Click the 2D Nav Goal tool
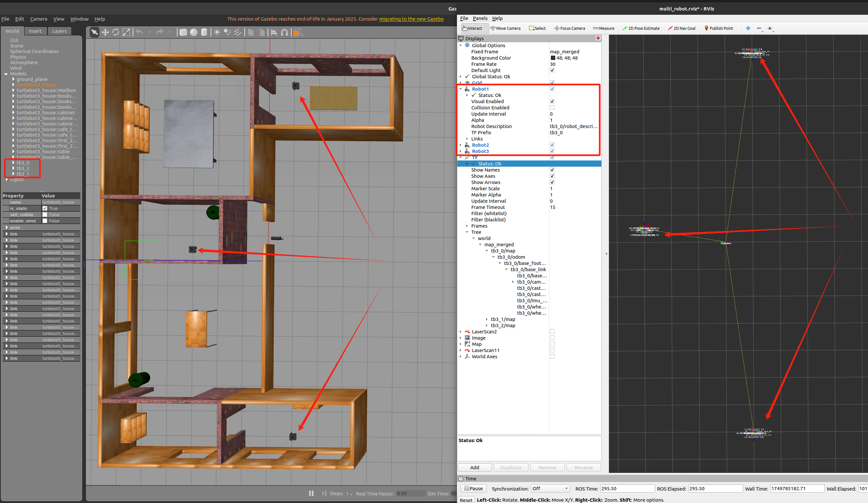 (681, 28)
